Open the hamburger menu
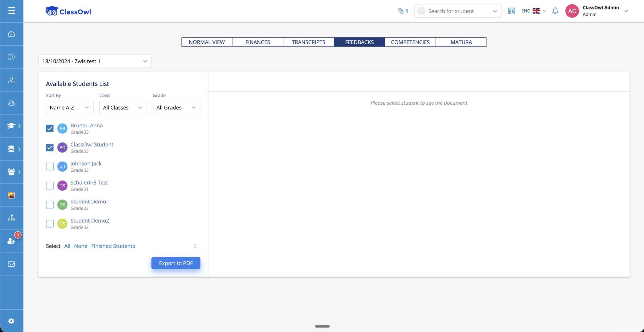Viewport: 644px width, 332px height. pyautogui.click(x=12, y=11)
